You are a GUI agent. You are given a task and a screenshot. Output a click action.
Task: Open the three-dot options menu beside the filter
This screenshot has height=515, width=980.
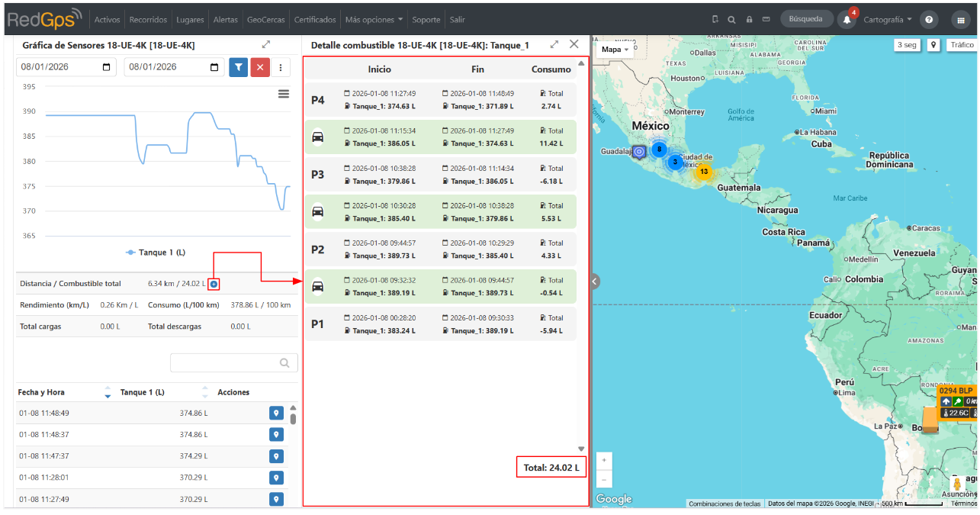pyautogui.click(x=281, y=67)
